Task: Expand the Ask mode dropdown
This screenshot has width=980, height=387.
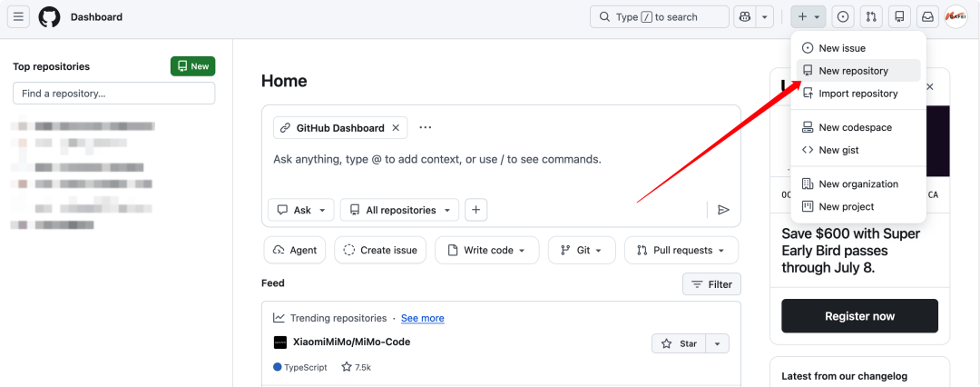Action: pos(301,210)
